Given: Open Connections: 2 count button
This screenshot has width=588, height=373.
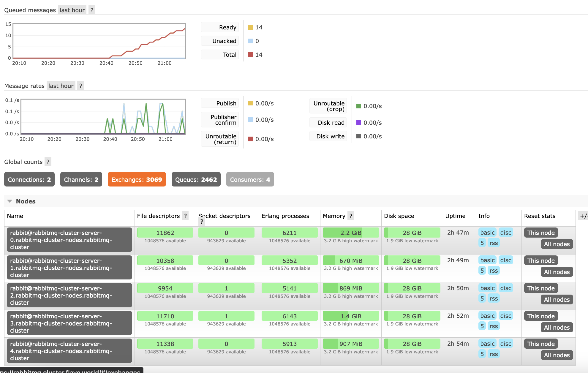Looking at the screenshot, I should point(29,179).
